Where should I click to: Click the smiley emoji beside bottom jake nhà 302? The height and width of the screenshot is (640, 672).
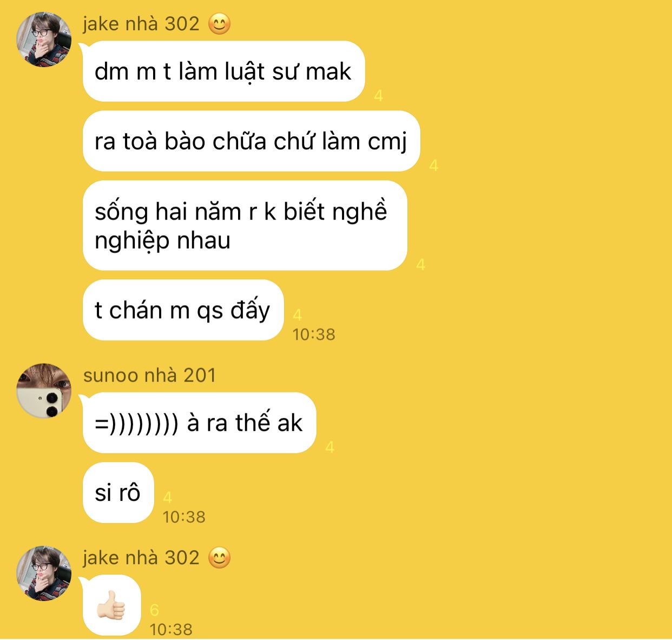[219, 558]
